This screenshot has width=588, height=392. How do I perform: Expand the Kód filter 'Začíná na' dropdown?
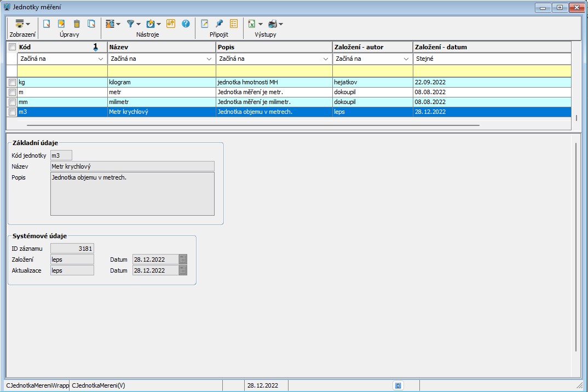(x=101, y=59)
